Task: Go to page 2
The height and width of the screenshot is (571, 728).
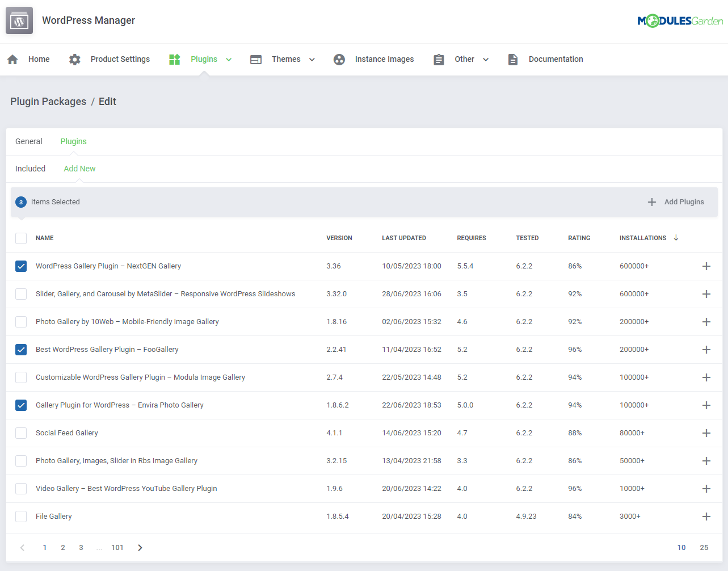Action: point(63,548)
